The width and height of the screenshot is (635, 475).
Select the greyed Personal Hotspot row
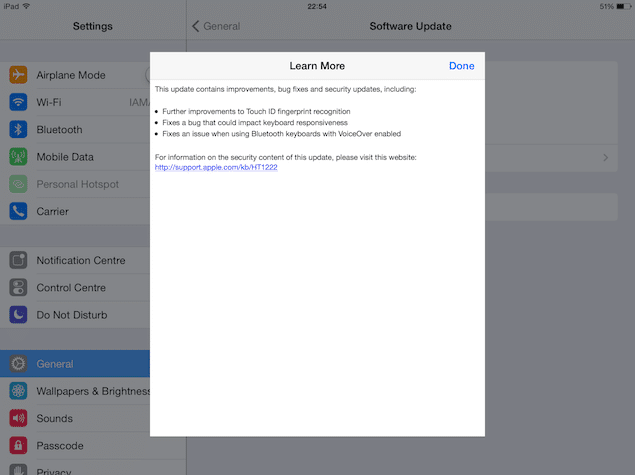75,184
